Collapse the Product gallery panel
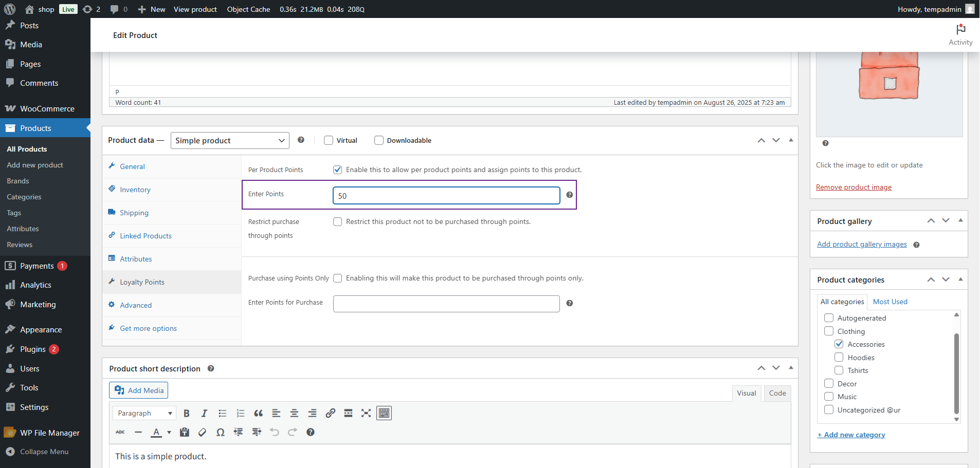This screenshot has width=980, height=468. [x=960, y=221]
